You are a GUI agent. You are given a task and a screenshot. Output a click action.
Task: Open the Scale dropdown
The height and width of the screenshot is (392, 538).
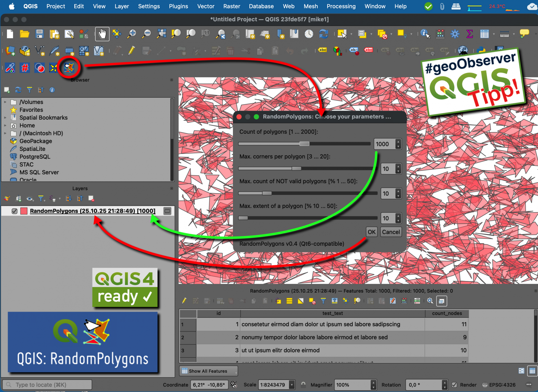click(x=292, y=385)
